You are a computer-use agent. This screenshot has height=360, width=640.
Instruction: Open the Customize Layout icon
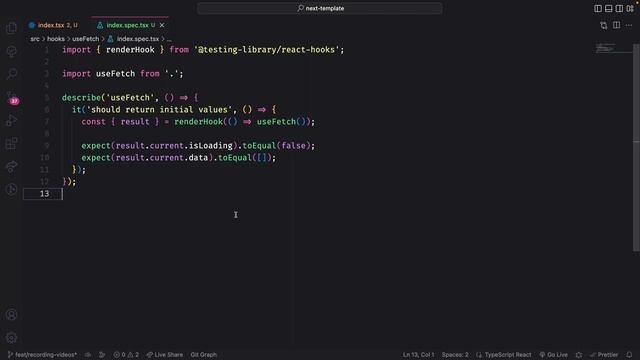(x=630, y=8)
